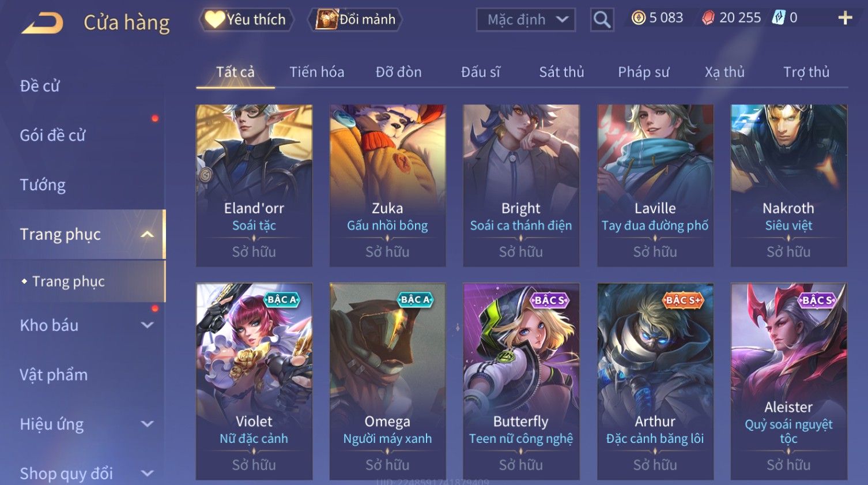Click the red gem currency icon
The height and width of the screenshot is (485, 868).
[x=708, y=18]
